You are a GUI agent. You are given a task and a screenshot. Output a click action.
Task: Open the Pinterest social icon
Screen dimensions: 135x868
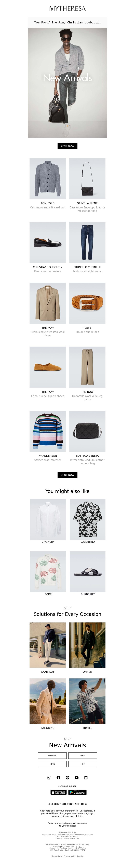67,777
